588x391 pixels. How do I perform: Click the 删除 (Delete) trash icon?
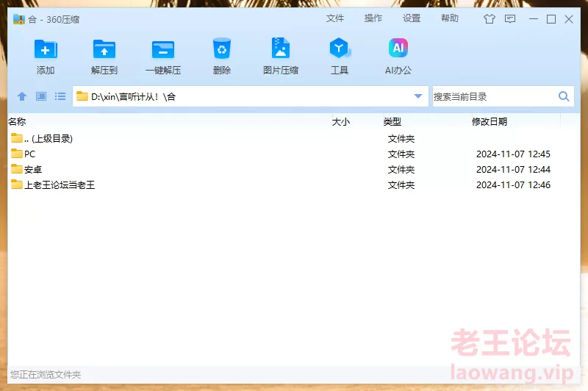tap(222, 48)
